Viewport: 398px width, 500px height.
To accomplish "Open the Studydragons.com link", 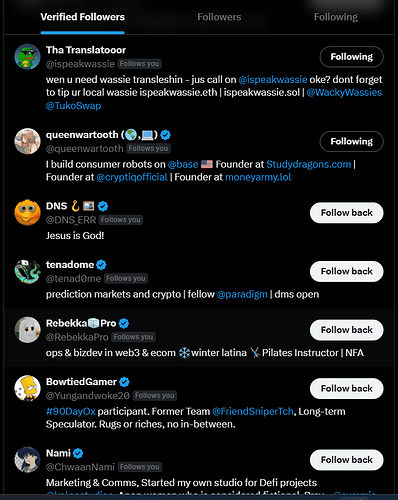I will click(309, 164).
